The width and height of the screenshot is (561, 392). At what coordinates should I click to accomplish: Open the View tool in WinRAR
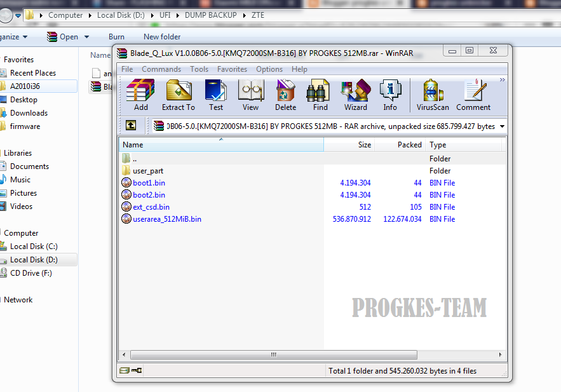click(x=250, y=95)
